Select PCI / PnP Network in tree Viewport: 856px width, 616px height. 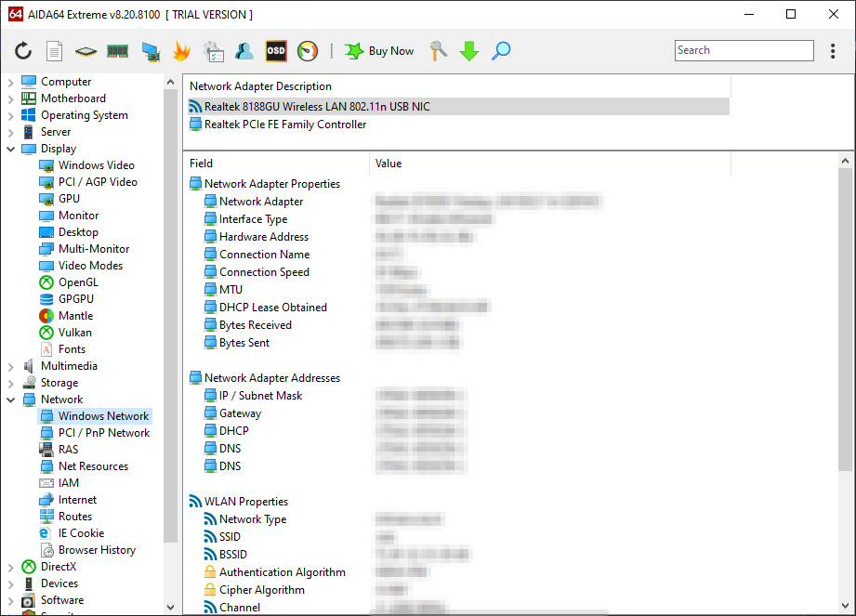[x=103, y=433]
